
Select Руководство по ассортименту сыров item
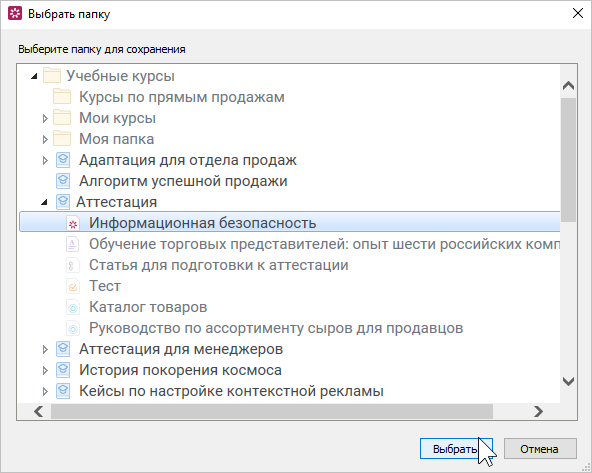[276, 328]
